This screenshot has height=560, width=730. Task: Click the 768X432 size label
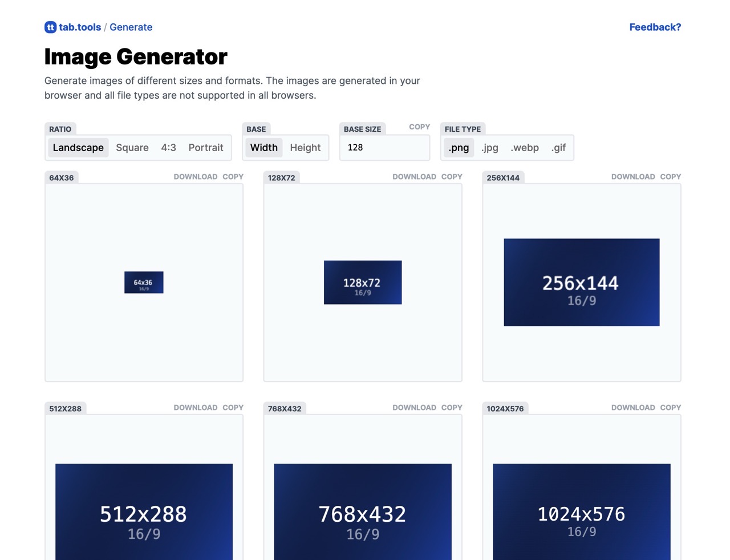285,409
